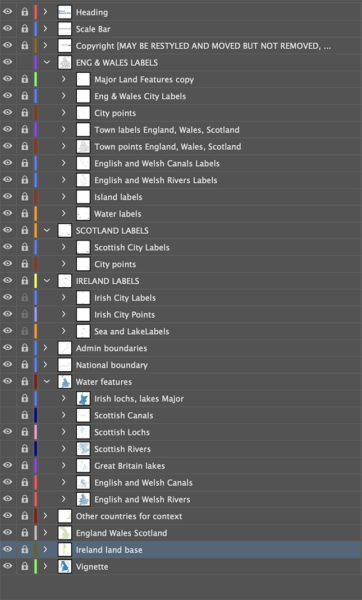
Task: Select the 'Scottish Rivers' sublayer name
Action: click(122, 449)
